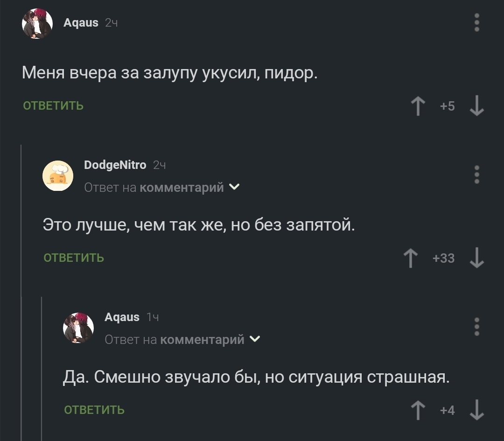Tap DodgeNitro's toast avatar
This screenshot has height=441, width=504.
(x=58, y=175)
